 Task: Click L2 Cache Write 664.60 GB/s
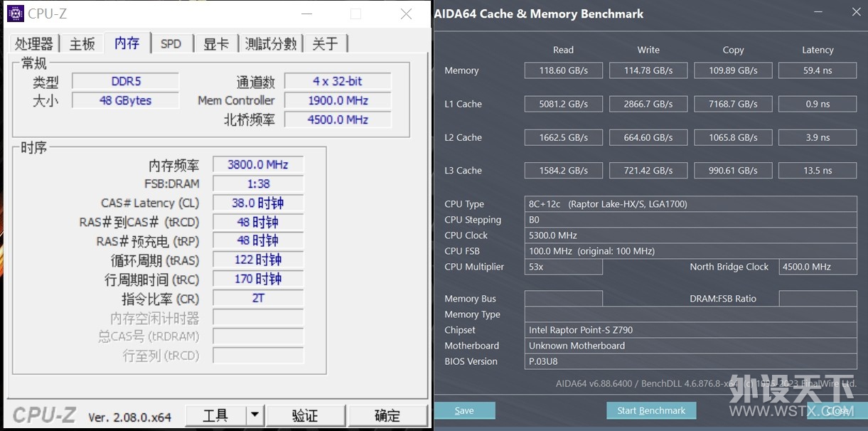click(648, 137)
